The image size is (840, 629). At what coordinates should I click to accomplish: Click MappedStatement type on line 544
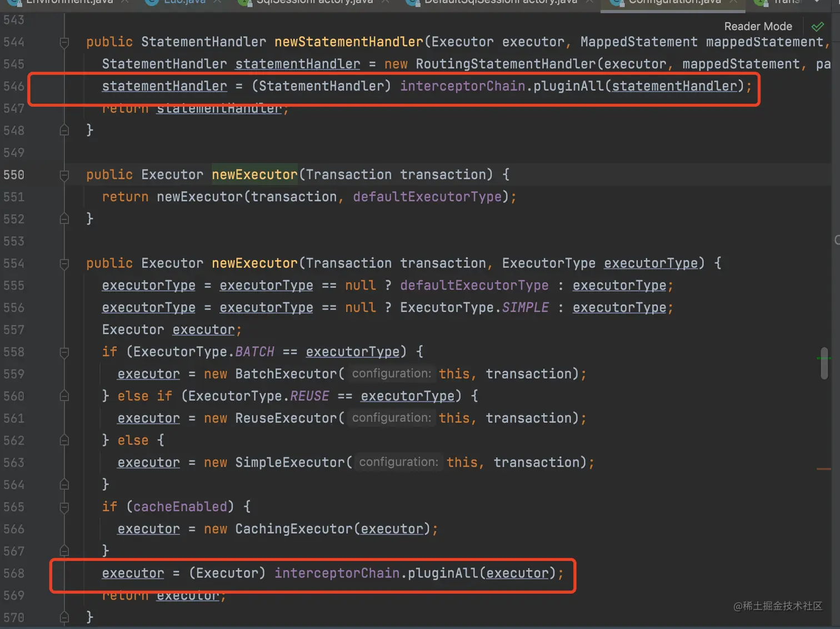639,42
